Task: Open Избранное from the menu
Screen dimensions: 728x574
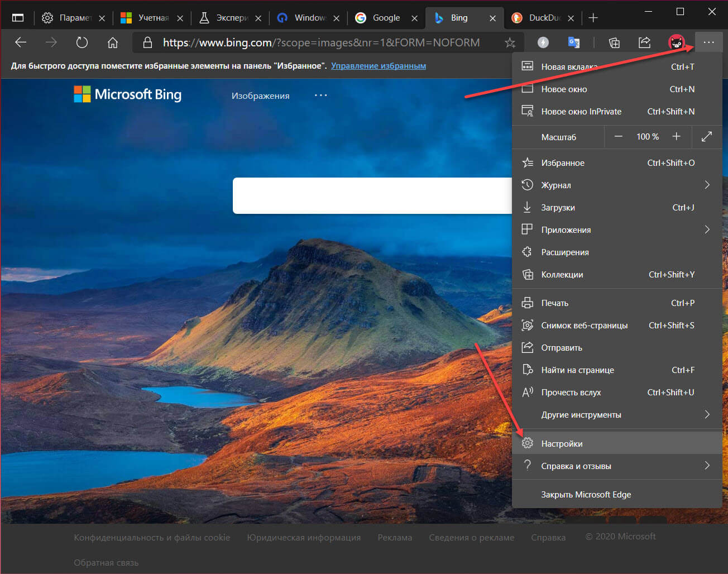Action: 617,162
